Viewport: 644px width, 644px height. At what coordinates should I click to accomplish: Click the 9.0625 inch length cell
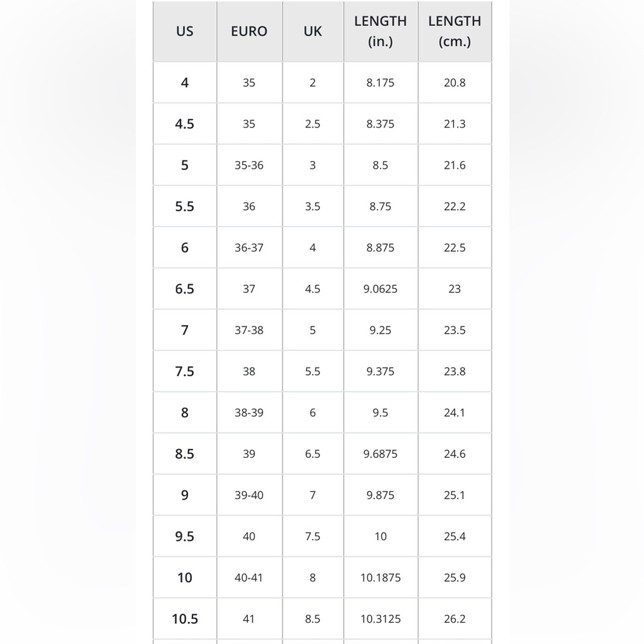coord(381,289)
